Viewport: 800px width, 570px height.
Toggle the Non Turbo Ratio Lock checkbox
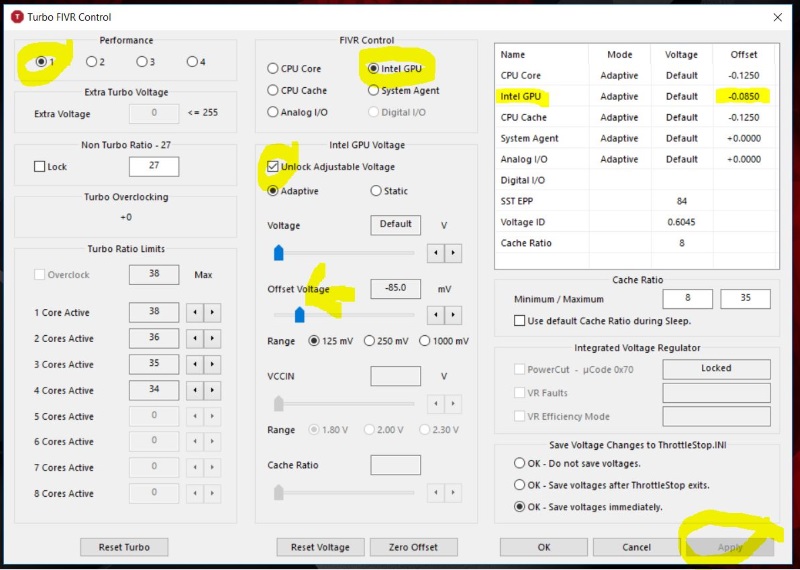point(39,166)
